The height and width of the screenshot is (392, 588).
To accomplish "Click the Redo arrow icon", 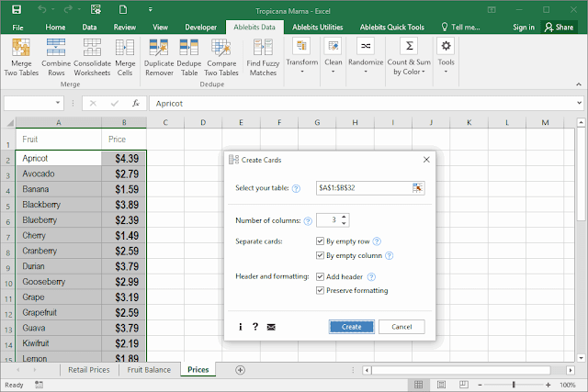I will click(68, 9).
